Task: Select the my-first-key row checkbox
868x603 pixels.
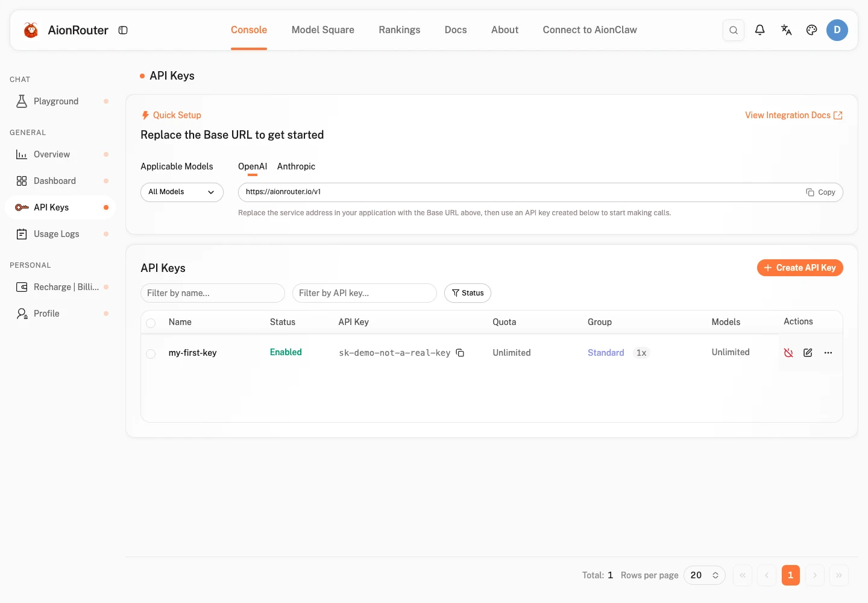Action: (x=151, y=354)
